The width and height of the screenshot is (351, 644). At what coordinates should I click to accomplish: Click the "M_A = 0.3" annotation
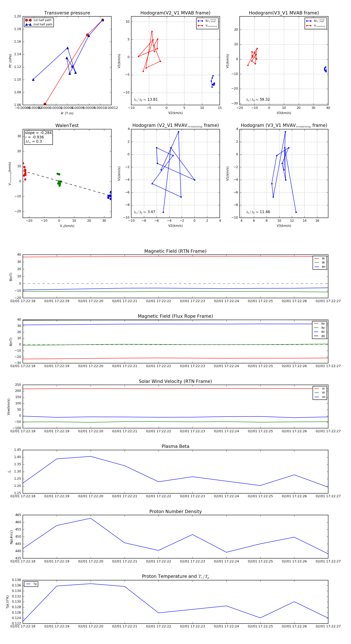pos(34,141)
